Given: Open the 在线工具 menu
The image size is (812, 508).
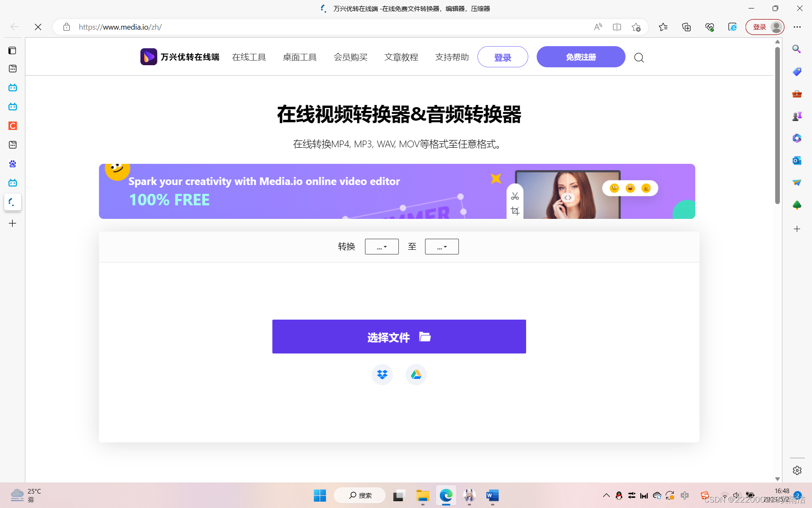Looking at the screenshot, I should point(249,57).
